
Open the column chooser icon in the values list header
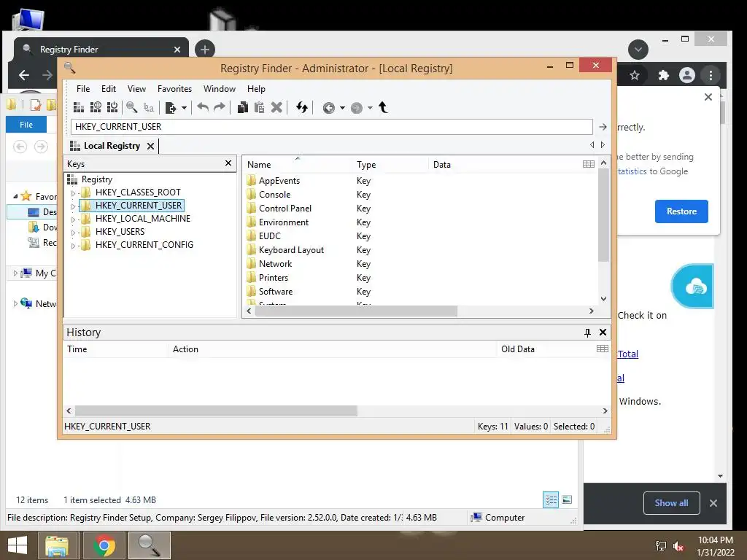(x=589, y=164)
